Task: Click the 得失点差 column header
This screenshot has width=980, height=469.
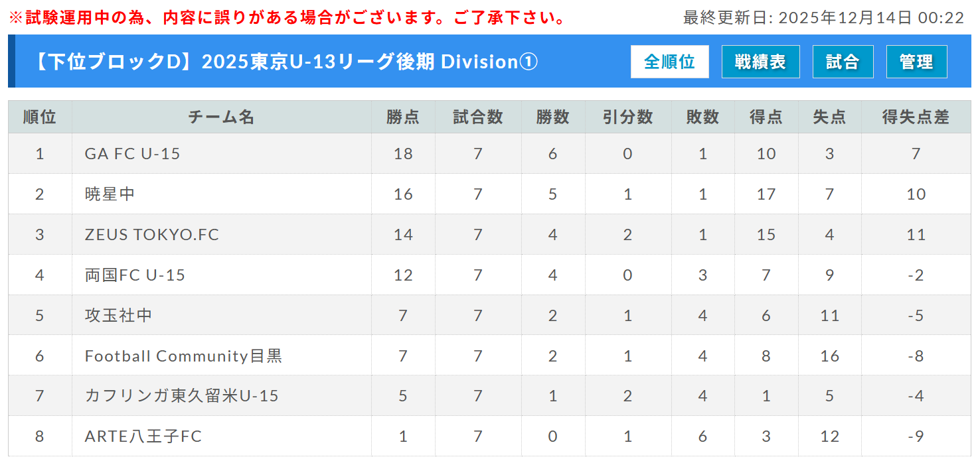Action: point(916,117)
